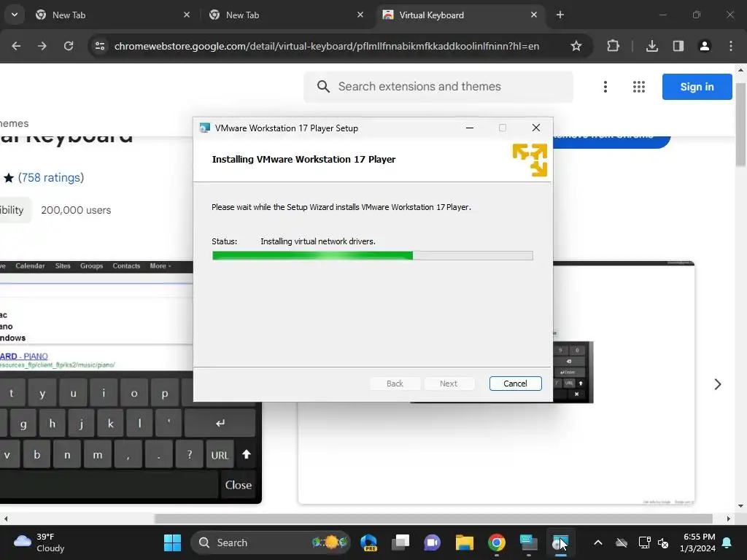Image resolution: width=747 pixels, height=560 pixels.
Task: Close the second New Tab
Action: pyautogui.click(x=360, y=15)
